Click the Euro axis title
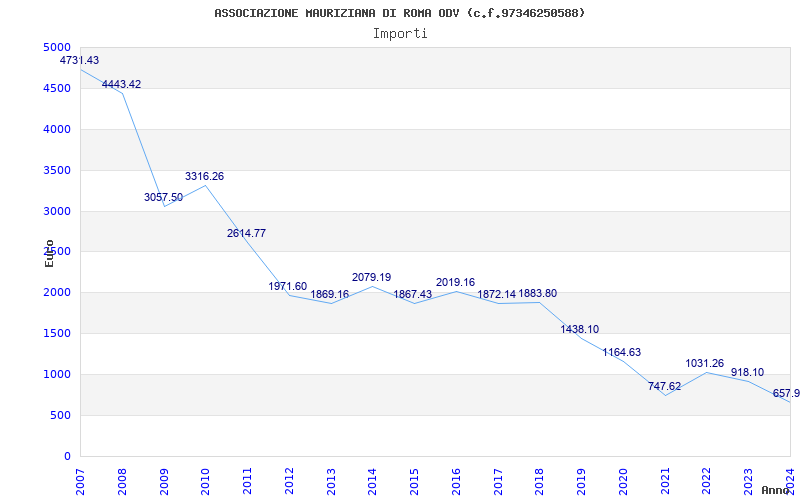 (x=49, y=253)
